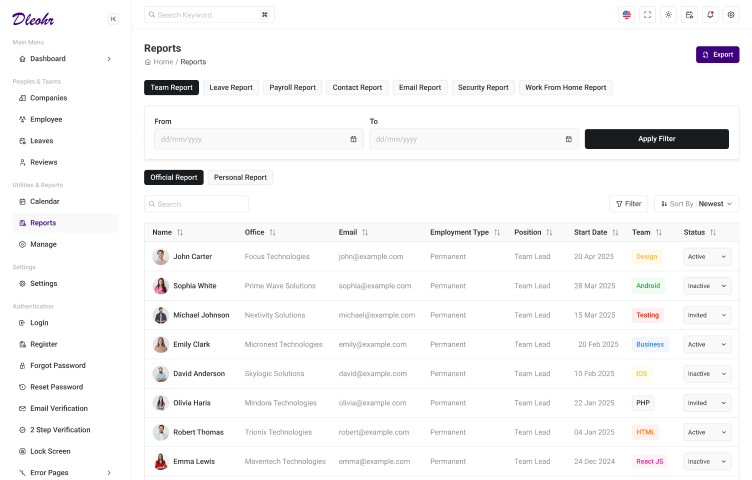
Task: Click the Design team tag
Action: tap(646, 257)
